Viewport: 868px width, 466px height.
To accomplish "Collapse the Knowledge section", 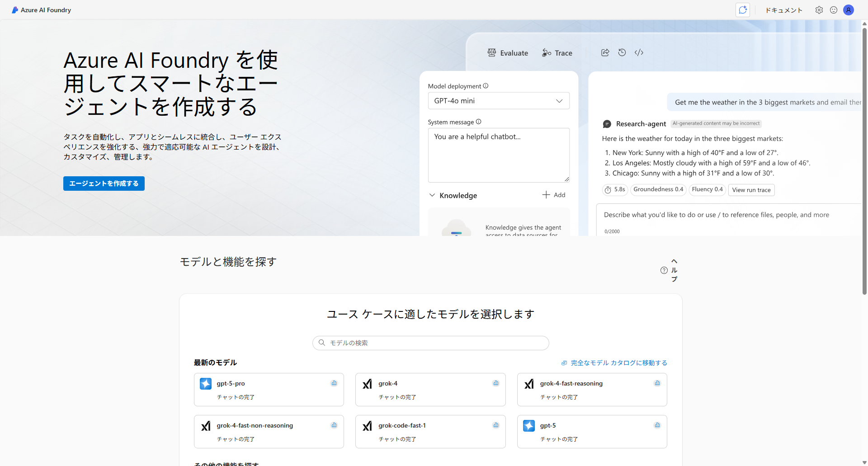I will click(433, 195).
